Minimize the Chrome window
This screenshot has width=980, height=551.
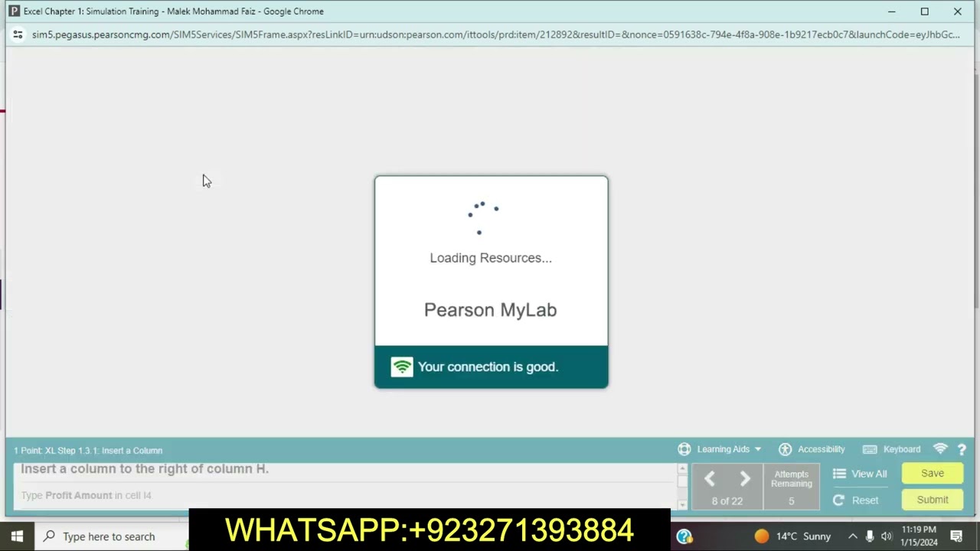891,11
